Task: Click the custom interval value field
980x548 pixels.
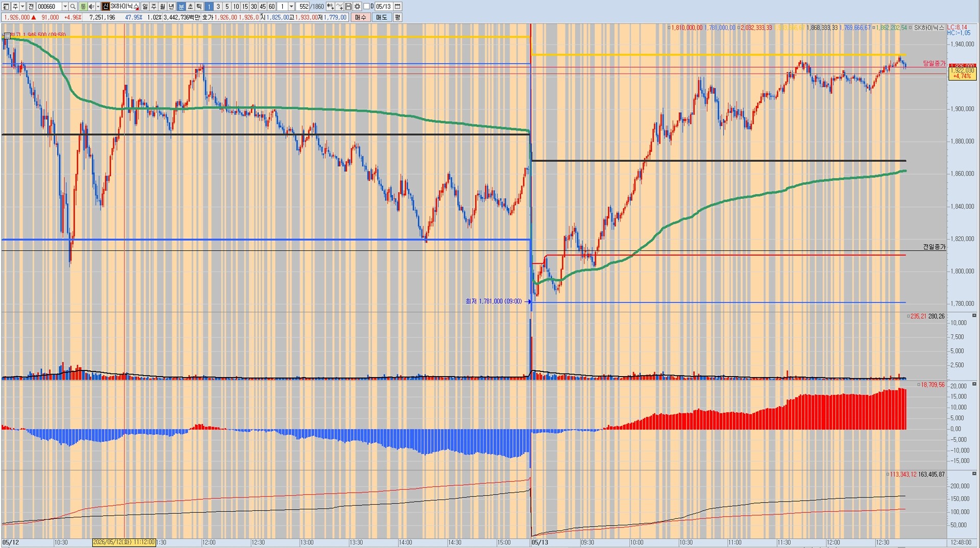Action: point(283,7)
